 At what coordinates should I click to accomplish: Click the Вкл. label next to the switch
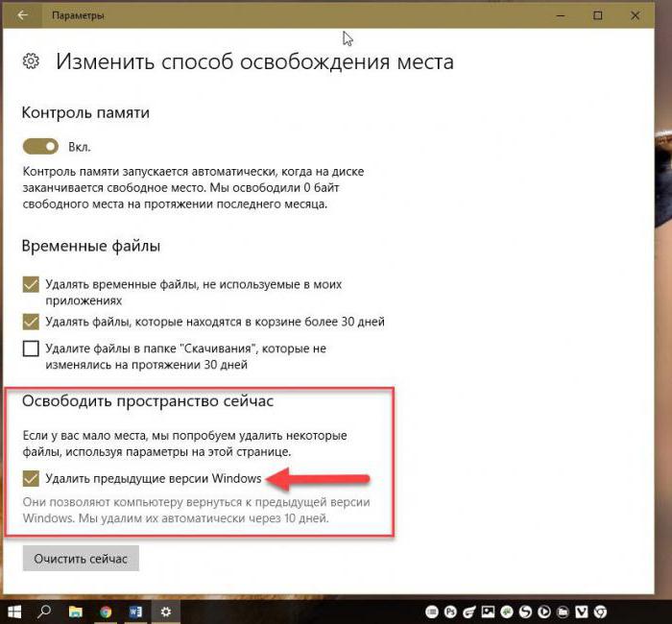pyautogui.click(x=80, y=147)
